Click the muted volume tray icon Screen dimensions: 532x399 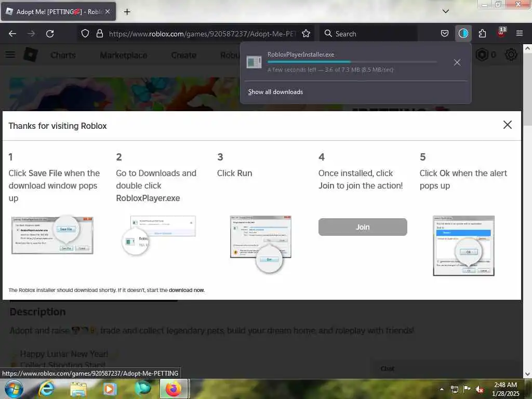479,389
